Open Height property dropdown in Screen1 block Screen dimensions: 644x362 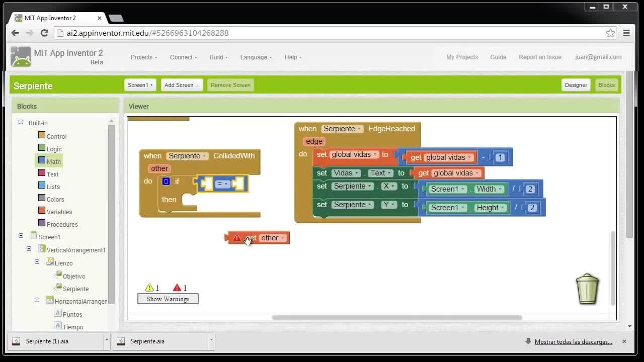click(491, 208)
